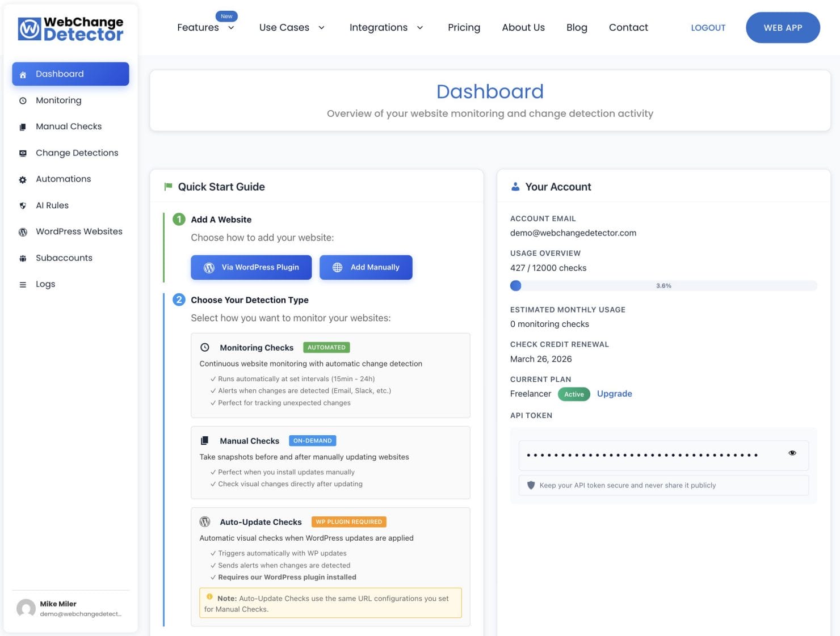Click the Automations gear icon
The width and height of the screenshot is (840, 636).
coord(23,179)
